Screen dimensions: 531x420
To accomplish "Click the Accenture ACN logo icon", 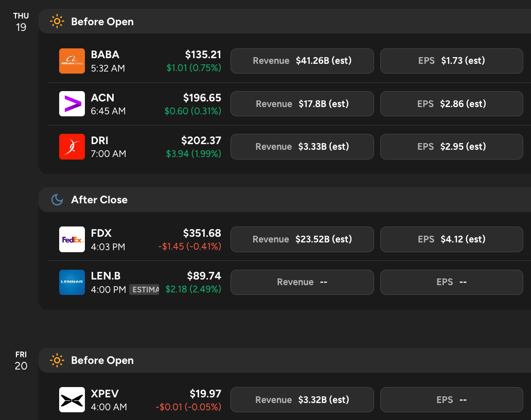I will pyautogui.click(x=72, y=103).
